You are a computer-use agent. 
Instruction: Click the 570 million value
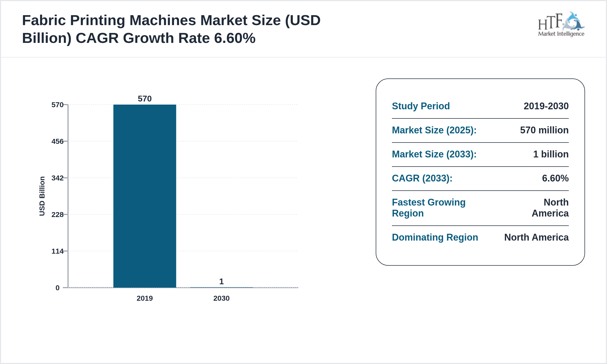pyautogui.click(x=544, y=130)
